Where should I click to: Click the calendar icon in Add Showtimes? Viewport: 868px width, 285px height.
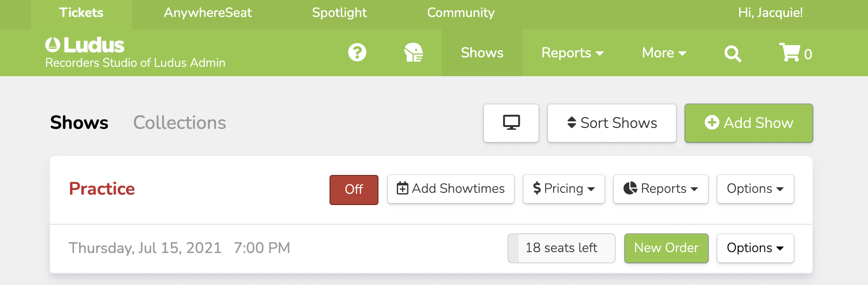pyautogui.click(x=402, y=188)
